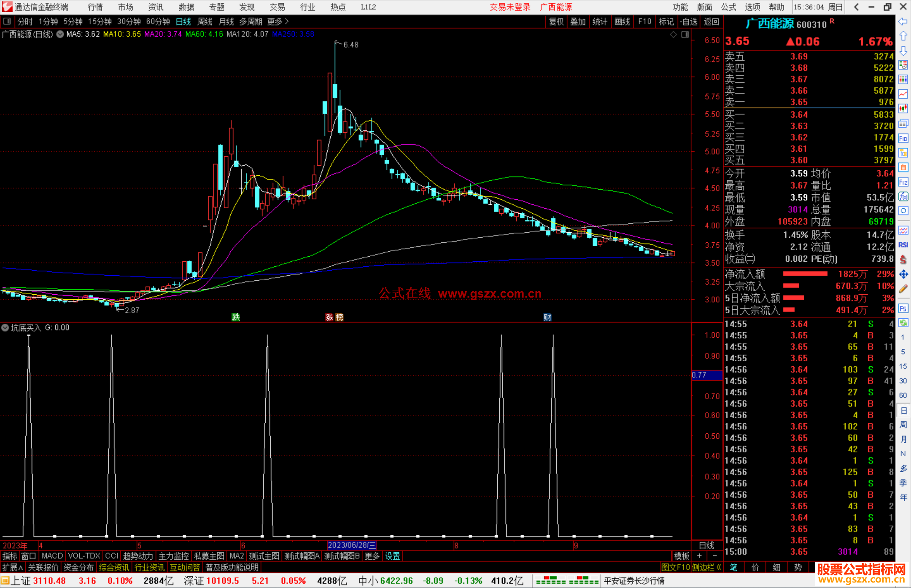The image size is (911, 588).
Task: Toggle chart side pane icon top-right
Action: (685, 35)
